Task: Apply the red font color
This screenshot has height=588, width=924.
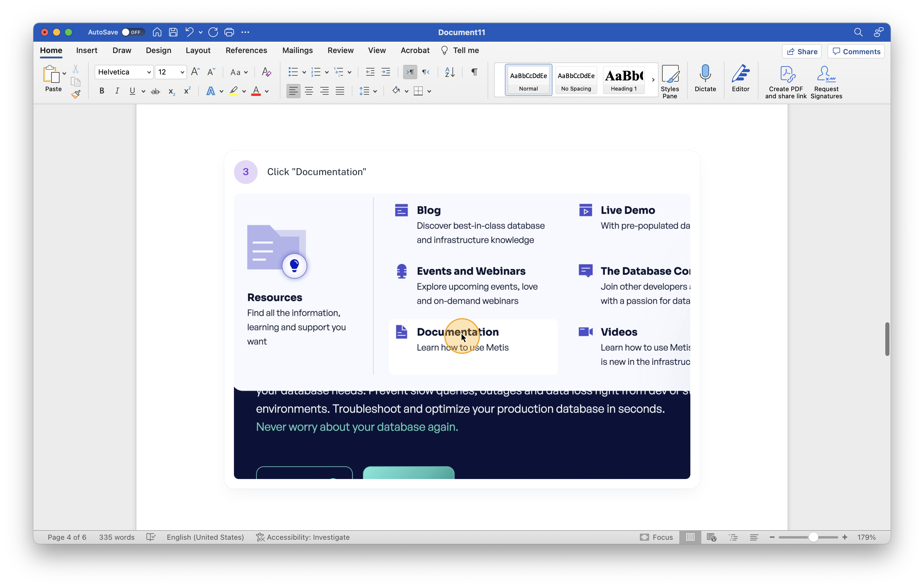Action: (x=256, y=91)
